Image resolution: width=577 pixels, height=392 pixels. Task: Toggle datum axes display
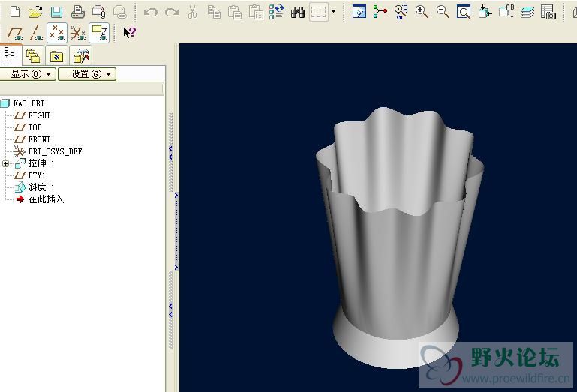point(36,34)
